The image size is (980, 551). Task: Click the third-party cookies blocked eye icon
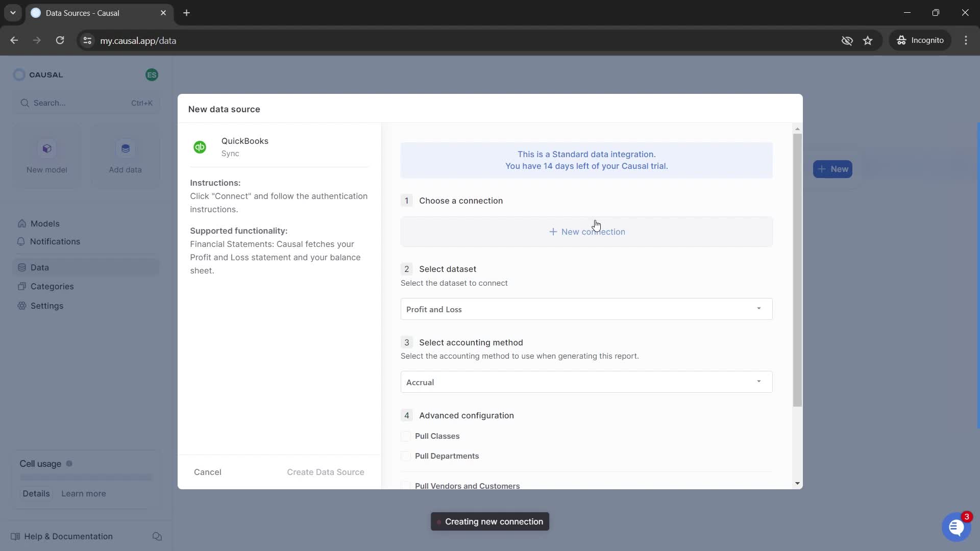(847, 40)
